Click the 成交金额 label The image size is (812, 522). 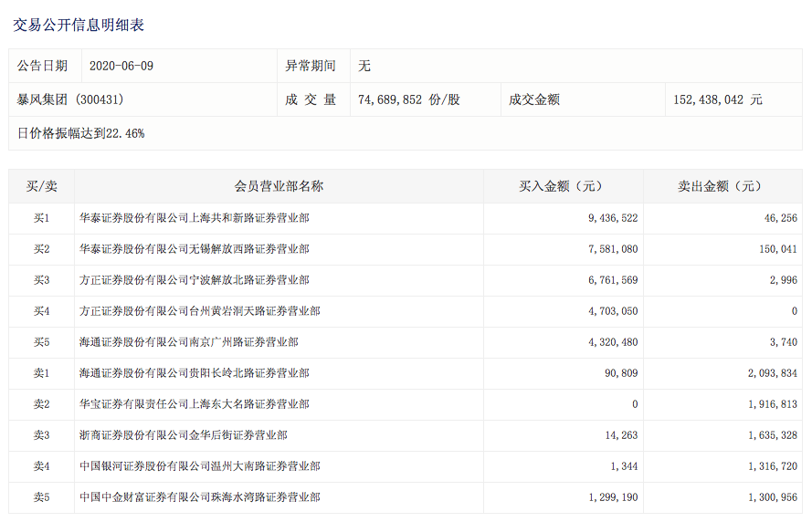(534, 99)
